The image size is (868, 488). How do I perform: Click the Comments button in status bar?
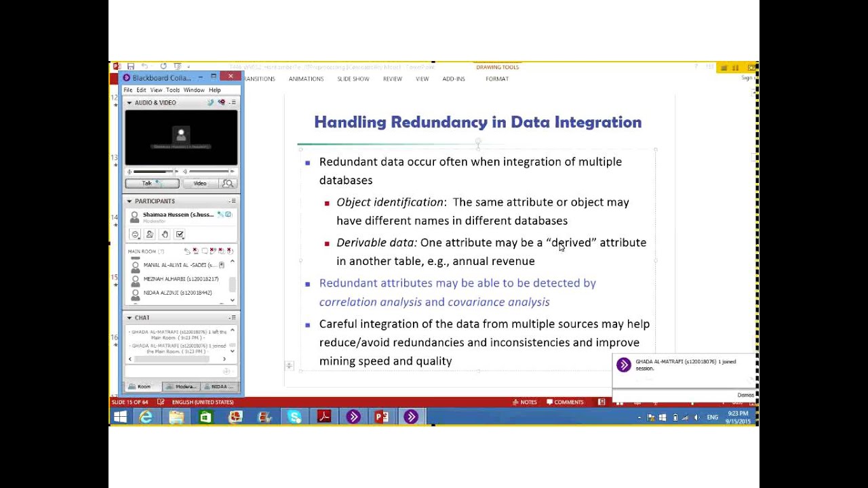coord(566,402)
